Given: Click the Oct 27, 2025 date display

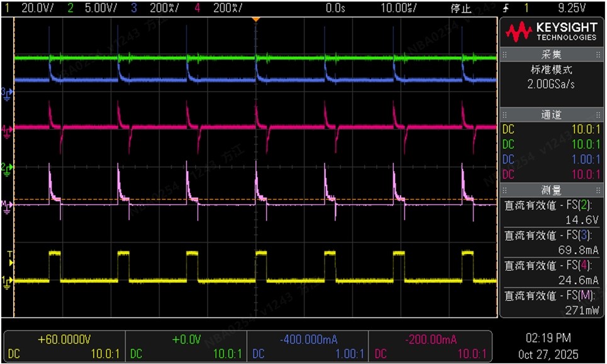Looking at the screenshot, I should [548, 354].
